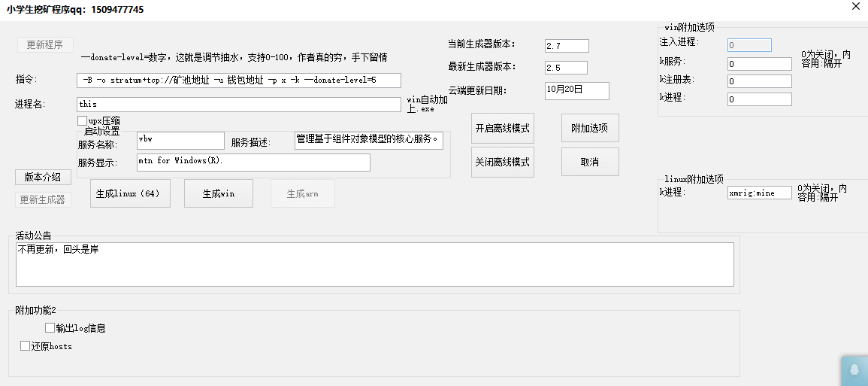Click the 更新程序 button at top-left
Screen dimensions: 868x386
coord(45,44)
